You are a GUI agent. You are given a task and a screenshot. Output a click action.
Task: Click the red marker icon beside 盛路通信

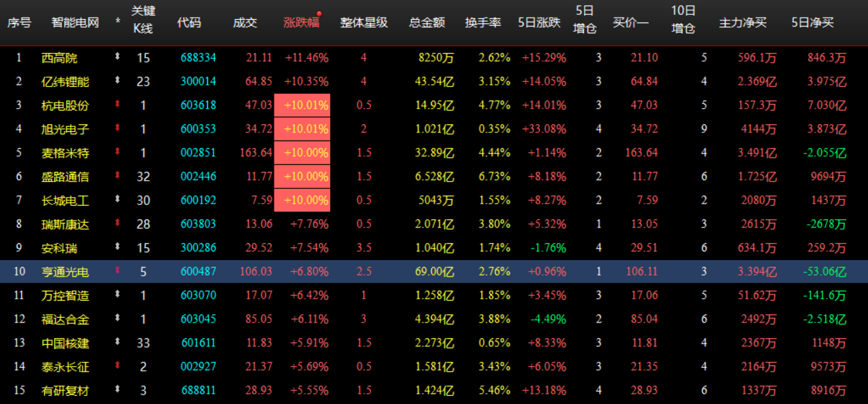pos(117,177)
